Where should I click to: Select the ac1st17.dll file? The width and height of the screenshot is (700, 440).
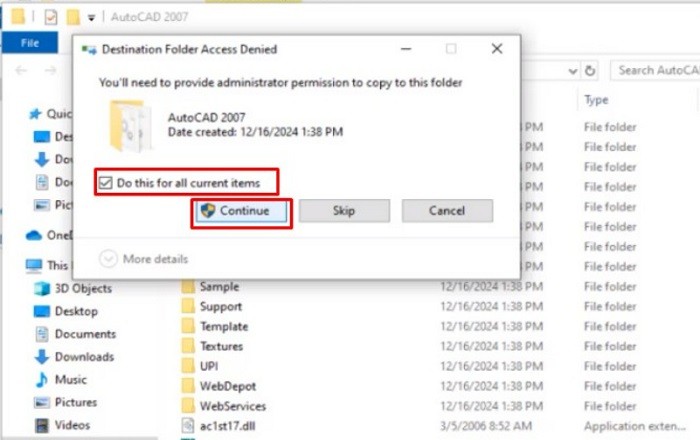(x=227, y=426)
